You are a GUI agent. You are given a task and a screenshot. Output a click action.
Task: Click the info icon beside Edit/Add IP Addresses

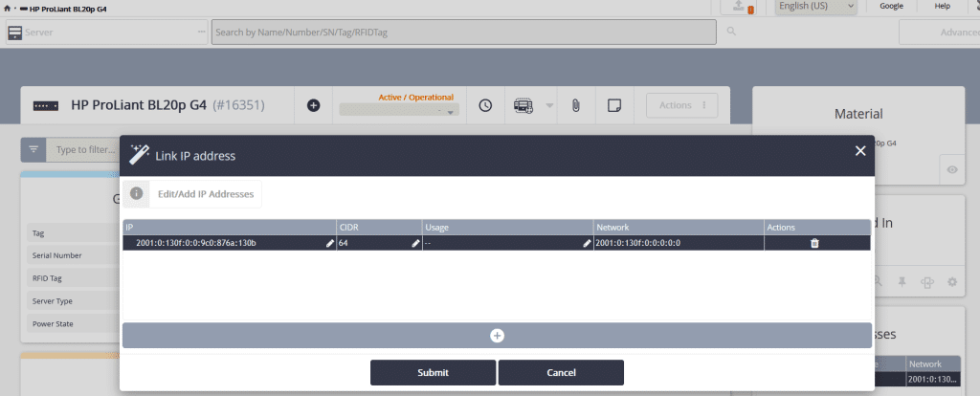coord(137,194)
